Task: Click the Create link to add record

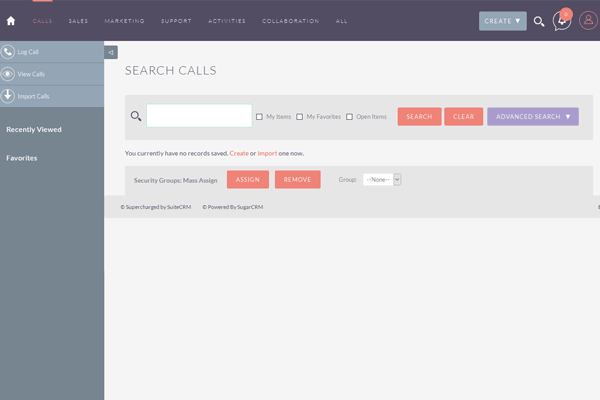Action: tap(239, 153)
